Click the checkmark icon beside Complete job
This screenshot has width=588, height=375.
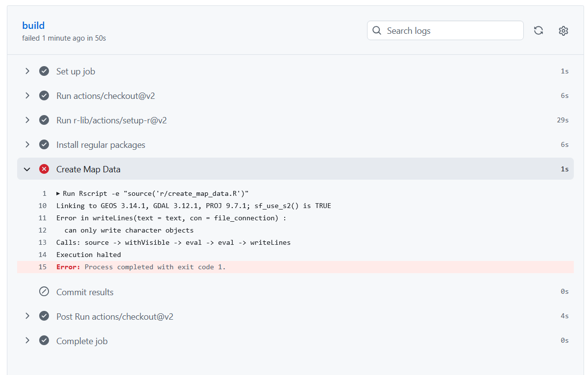[x=44, y=341]
